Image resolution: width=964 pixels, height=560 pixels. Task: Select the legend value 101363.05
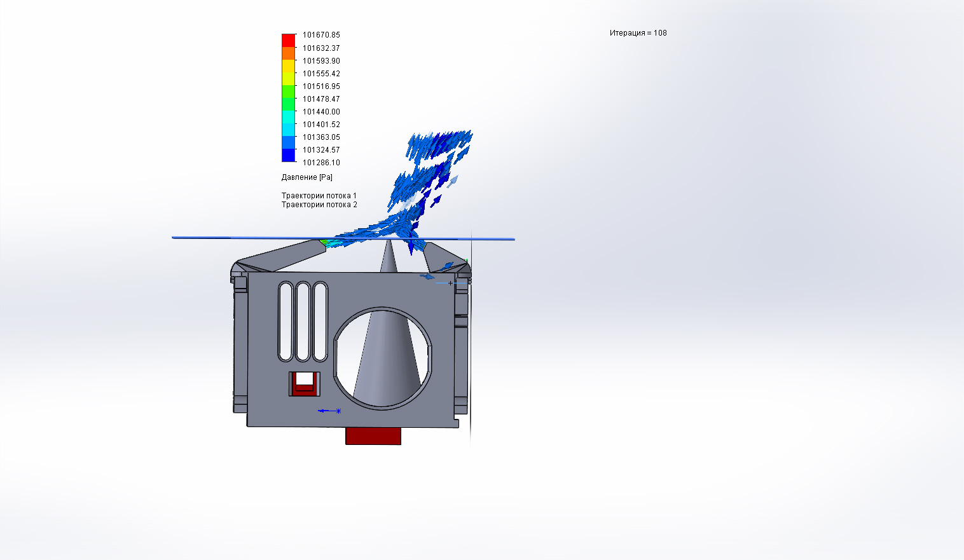(321, 137)
